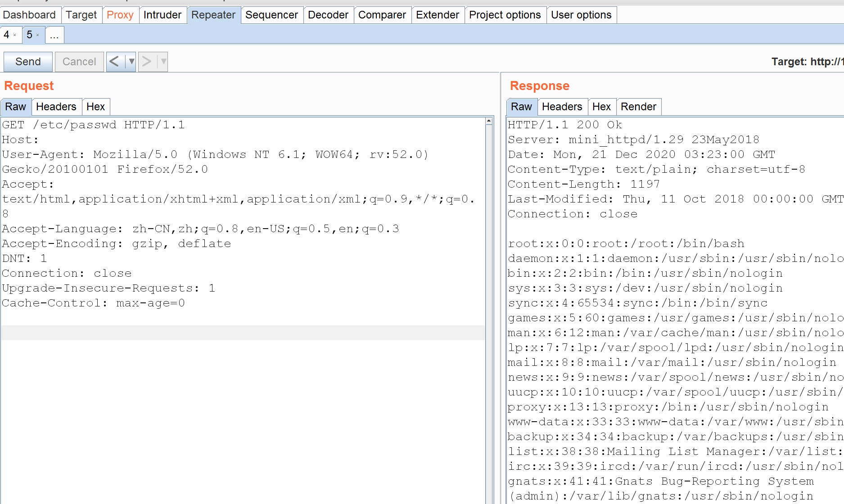The image size is (844, 504).
Task: View the request in Hex format
Action: tap(96, 107)
